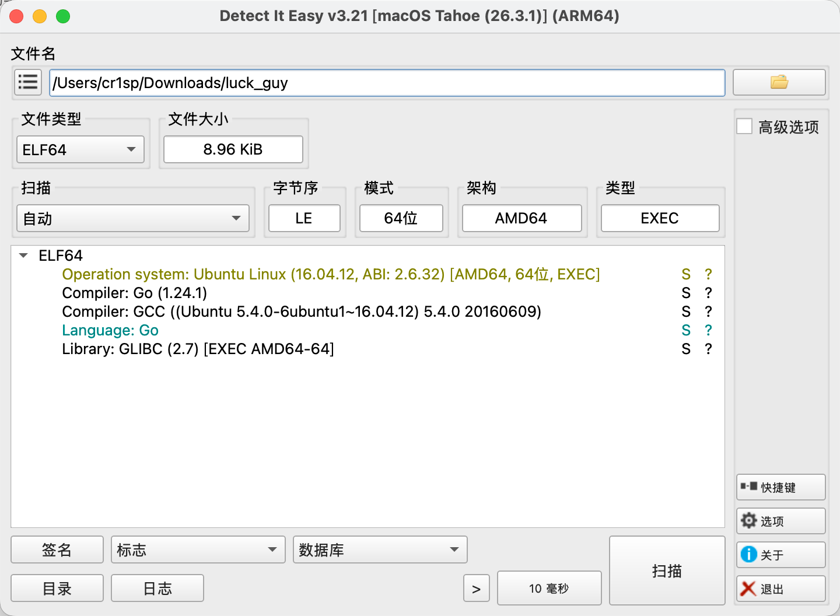This screenshot has width=840, height=616.
Task: Click ? on Compiler: GCC row
Action: (708, 311)
